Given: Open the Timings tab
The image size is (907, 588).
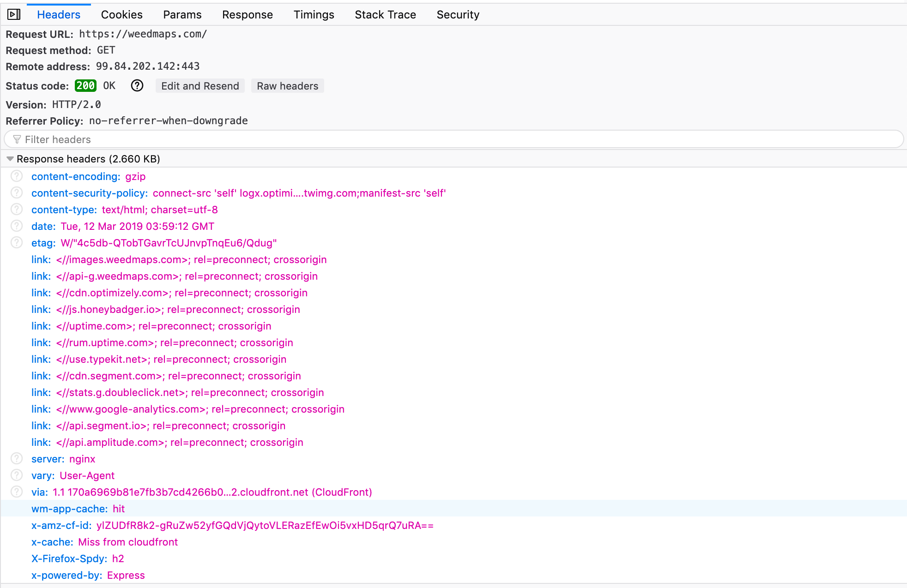Looking at the screenshot, I should (314, 15).
